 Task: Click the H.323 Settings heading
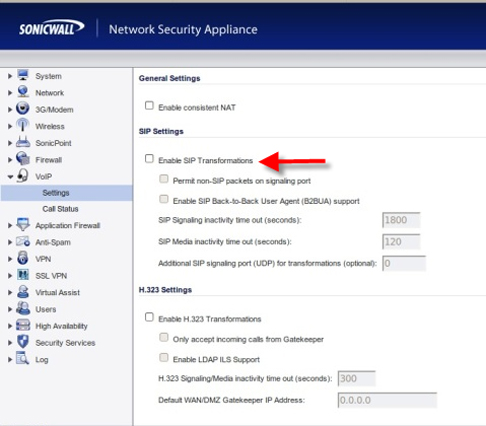click(x=165, y=290)
